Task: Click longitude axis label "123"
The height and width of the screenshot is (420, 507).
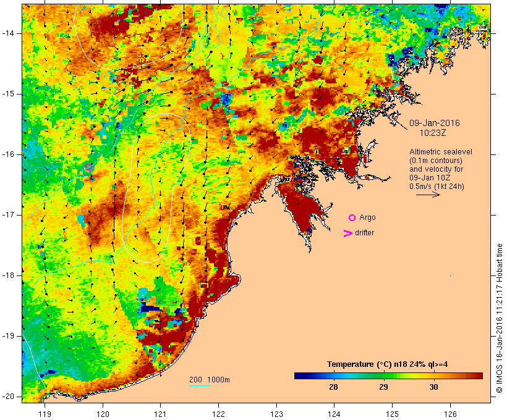Action: (276, 414)
